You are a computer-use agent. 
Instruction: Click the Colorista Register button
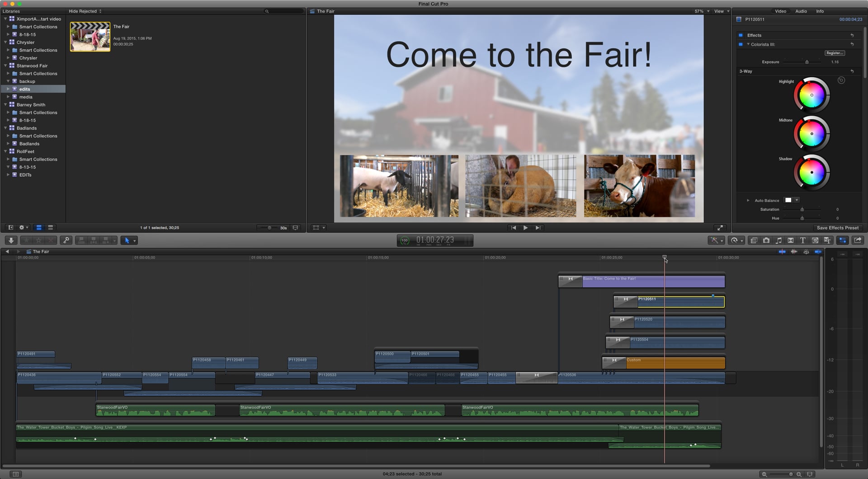click(834, 53)
